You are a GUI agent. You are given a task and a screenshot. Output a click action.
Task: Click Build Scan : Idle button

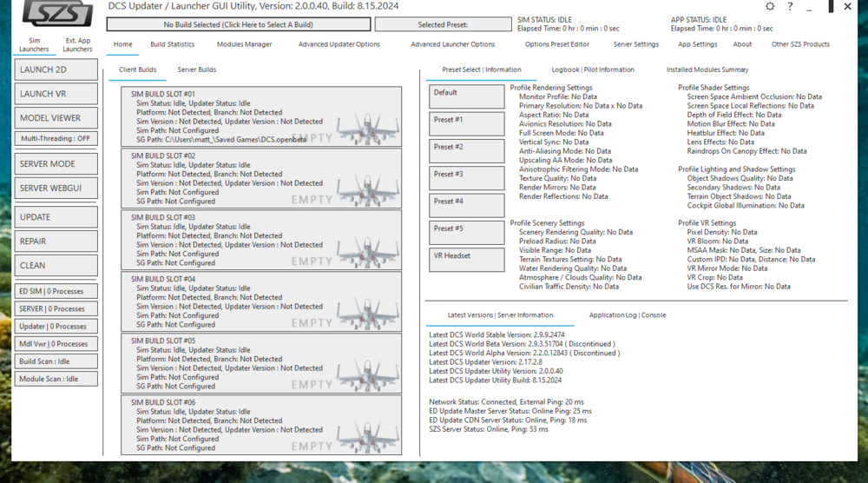(56, 361)
